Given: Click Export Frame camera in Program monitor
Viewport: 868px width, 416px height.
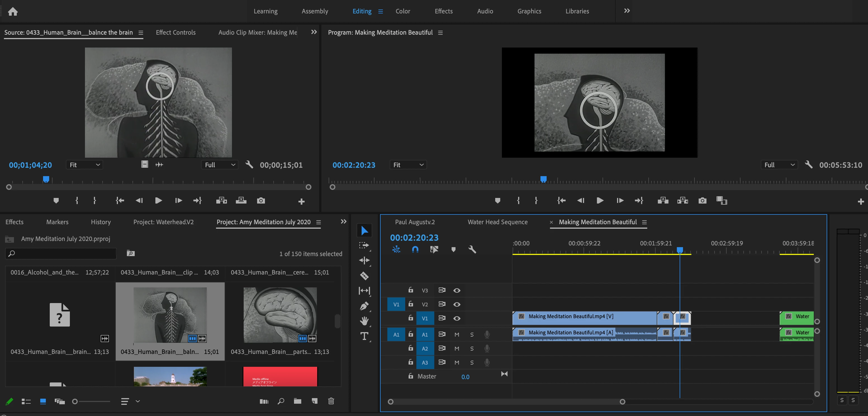Looking at the screenshot, I should click(702, 201).
